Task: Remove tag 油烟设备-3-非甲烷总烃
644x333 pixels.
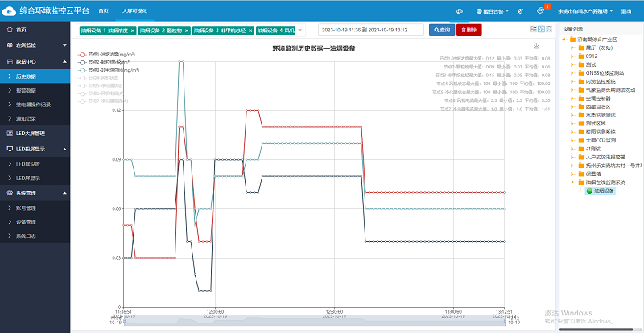Action: click(250, 31)
